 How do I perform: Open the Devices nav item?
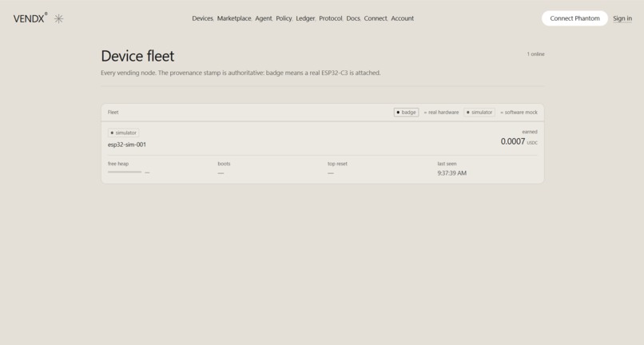click(202, 18)
